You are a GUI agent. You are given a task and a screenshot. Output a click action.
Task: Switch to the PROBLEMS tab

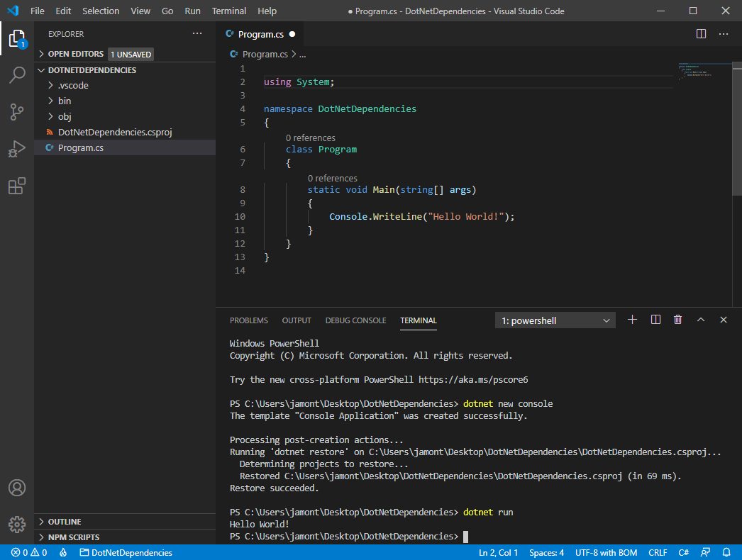248,320
